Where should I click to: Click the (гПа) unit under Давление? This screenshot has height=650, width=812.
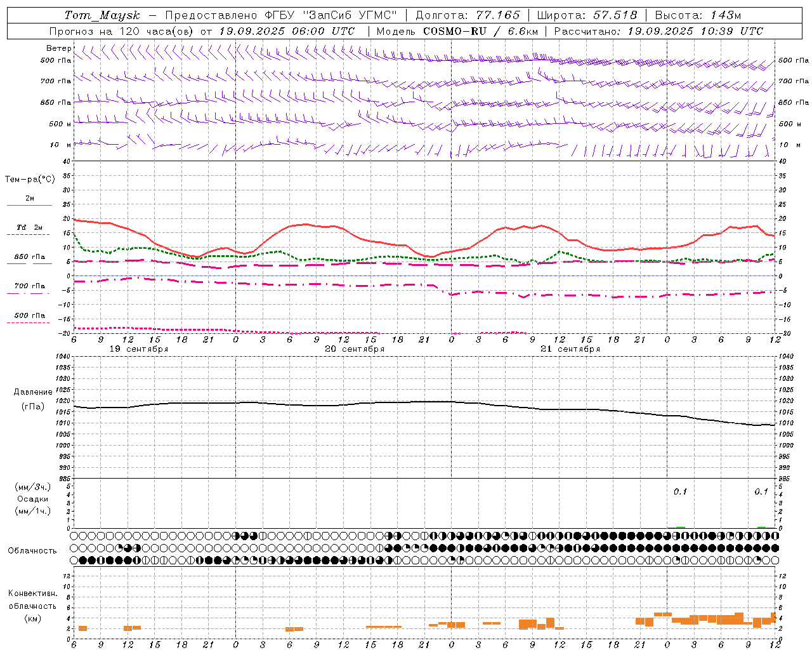point(32,406)
